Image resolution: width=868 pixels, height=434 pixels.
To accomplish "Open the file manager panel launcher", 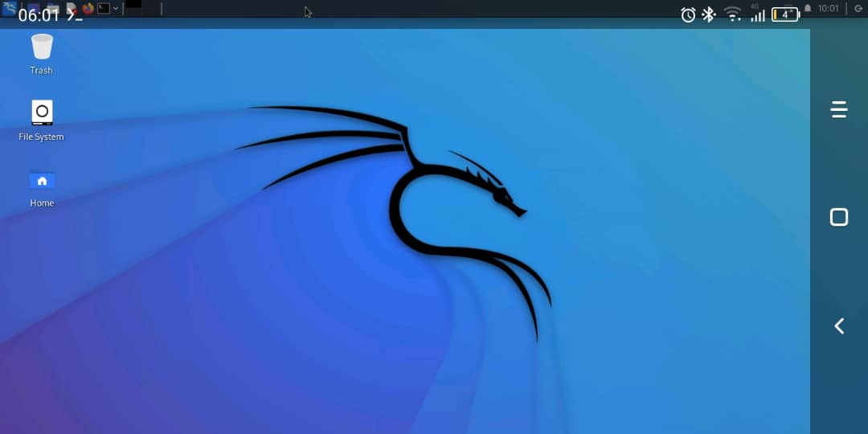I will point(53,9).
